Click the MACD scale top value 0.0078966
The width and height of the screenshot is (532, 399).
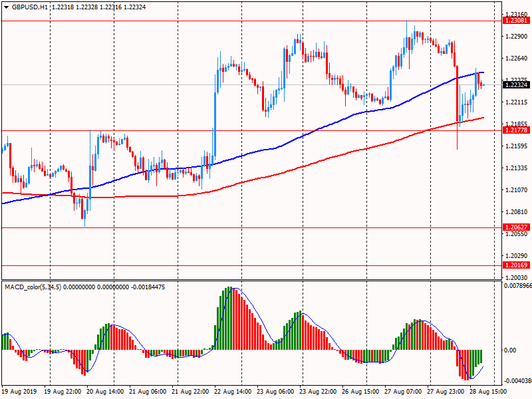click(x=518, y=286)
